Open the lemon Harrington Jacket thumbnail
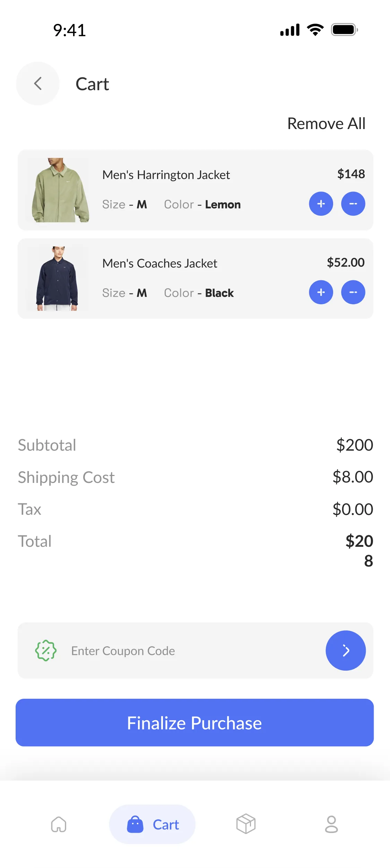 tap(58, 190)
